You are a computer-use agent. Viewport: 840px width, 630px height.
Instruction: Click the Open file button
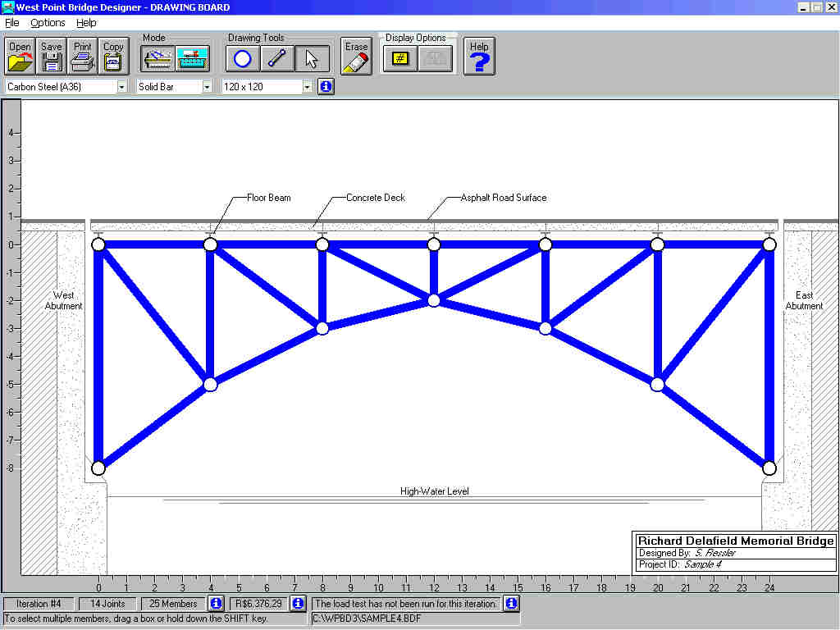[x=20, y=57]
